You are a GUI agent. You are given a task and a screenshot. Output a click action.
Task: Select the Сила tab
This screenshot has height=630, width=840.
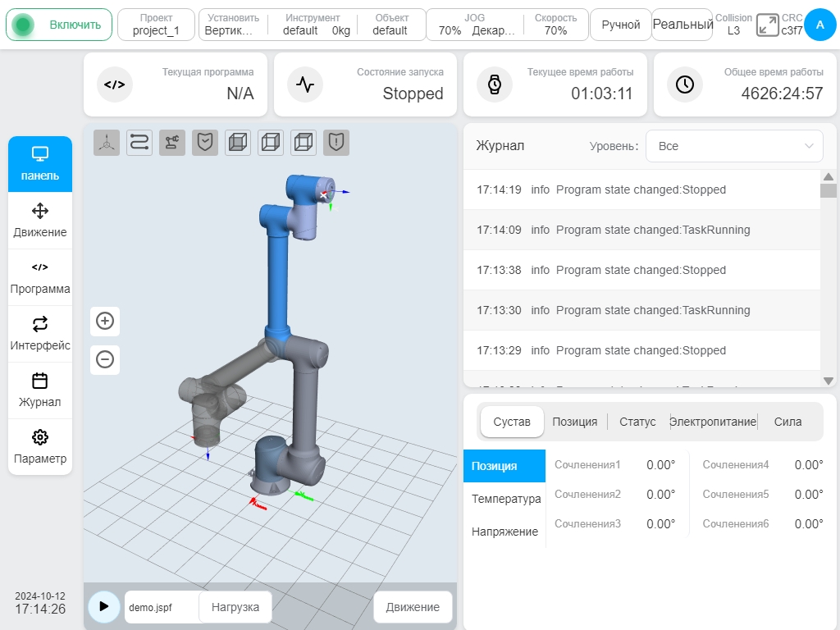[787, 422]
